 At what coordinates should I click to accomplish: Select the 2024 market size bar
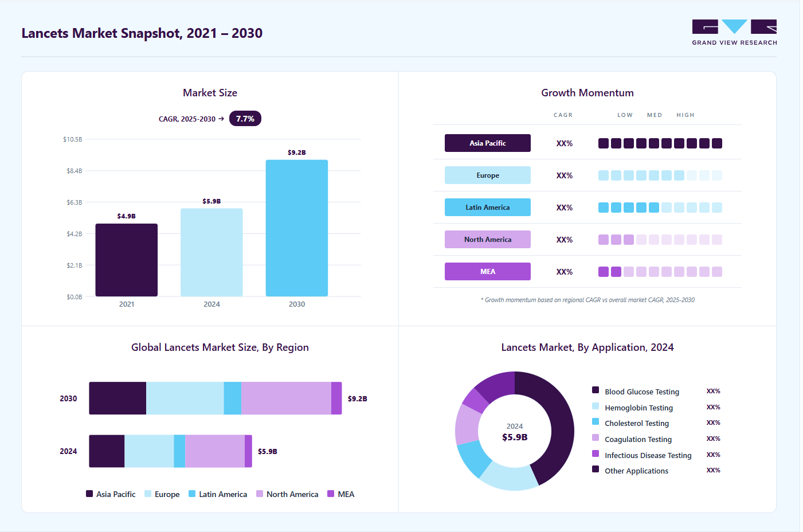211,252
